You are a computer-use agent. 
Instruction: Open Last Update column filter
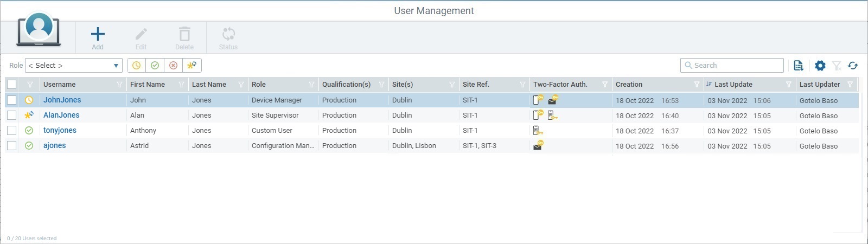(x=788, y=85)
